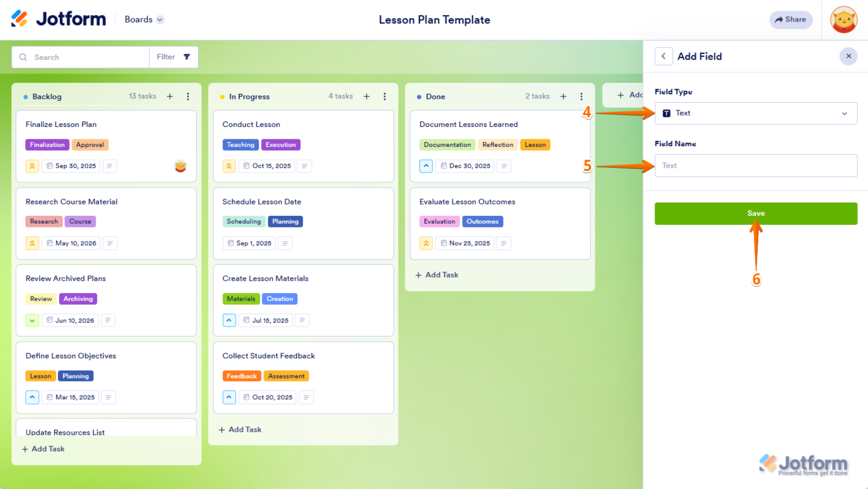Add a task with Backlog plus icon

point(170,96)
